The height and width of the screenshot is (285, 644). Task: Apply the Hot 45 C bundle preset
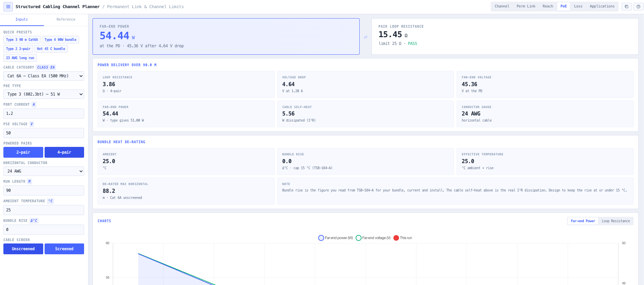coord(51,49)
